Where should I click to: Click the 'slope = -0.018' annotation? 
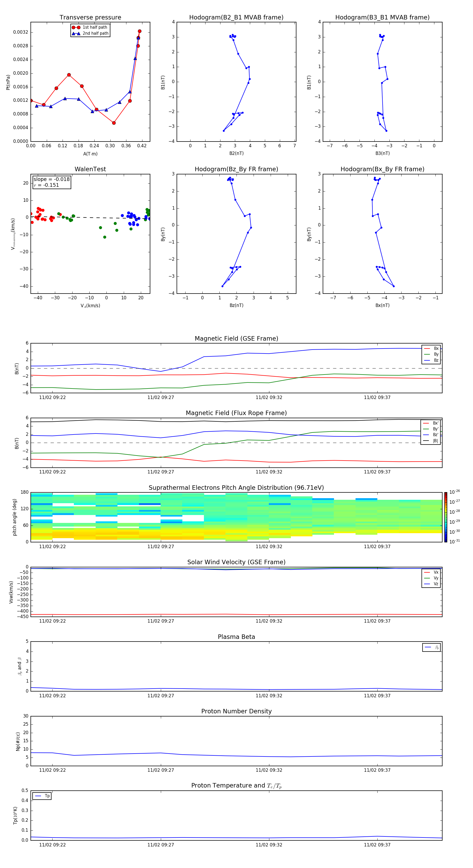point(52,179)
